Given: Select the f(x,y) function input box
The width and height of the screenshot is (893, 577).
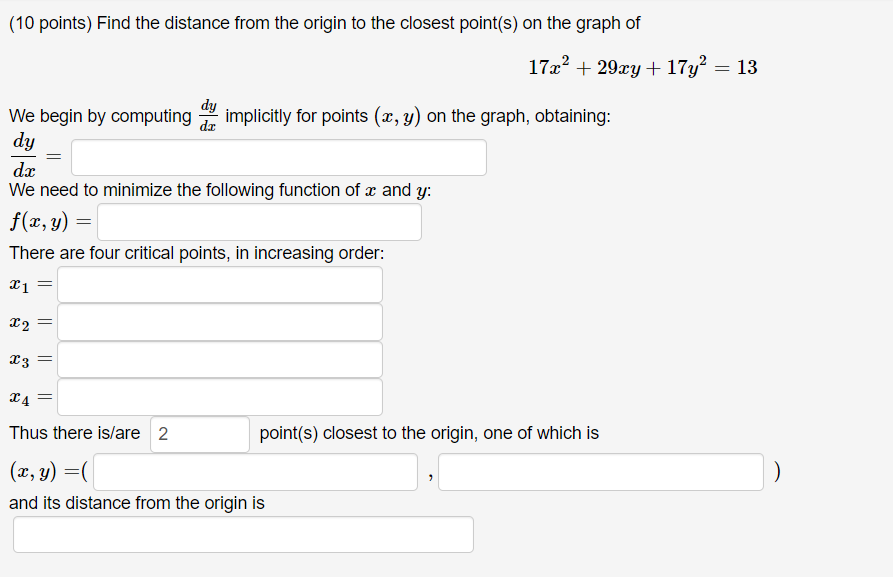Looking at the screenshot, I should coord(258,222).
